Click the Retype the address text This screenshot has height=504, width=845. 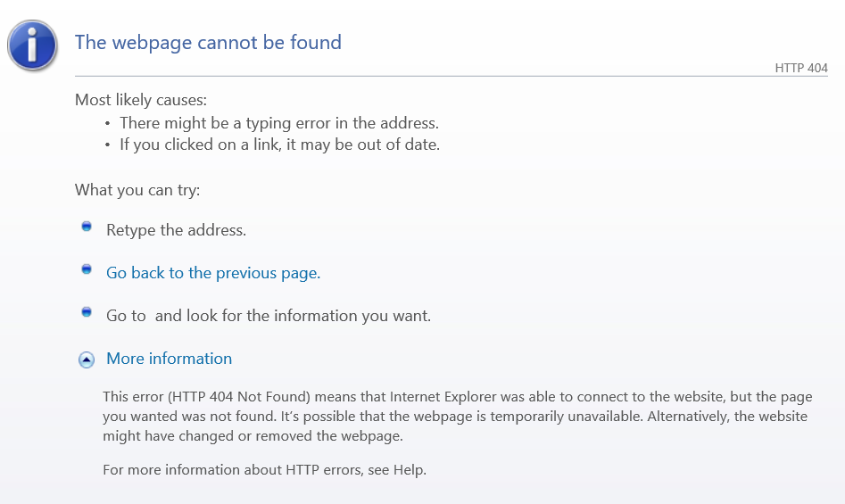click(x=176, y=230)
